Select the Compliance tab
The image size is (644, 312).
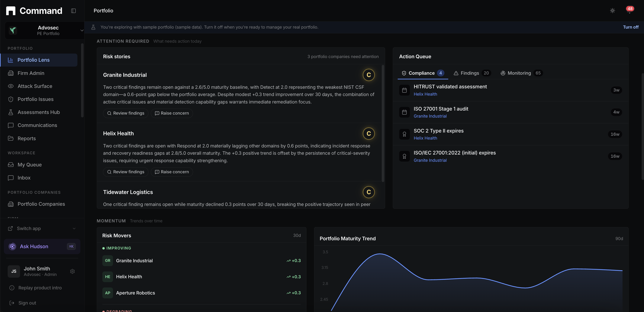[x=422, y=73]
